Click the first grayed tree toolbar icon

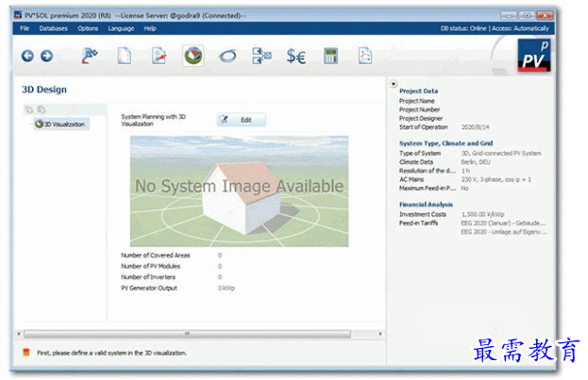pyautogui.click(x=29, y=109)
